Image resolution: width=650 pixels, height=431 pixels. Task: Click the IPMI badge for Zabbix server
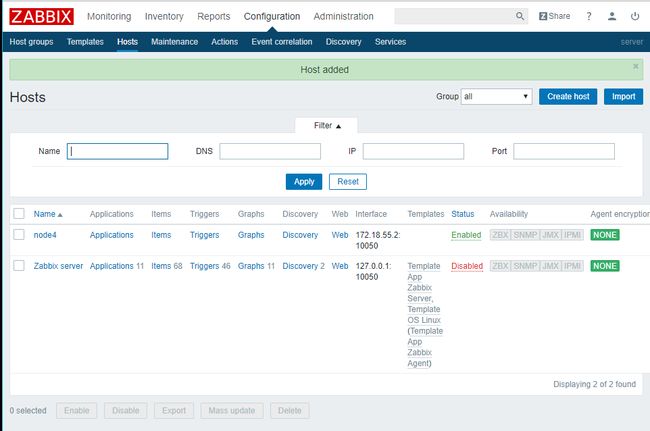coord(572,266)
